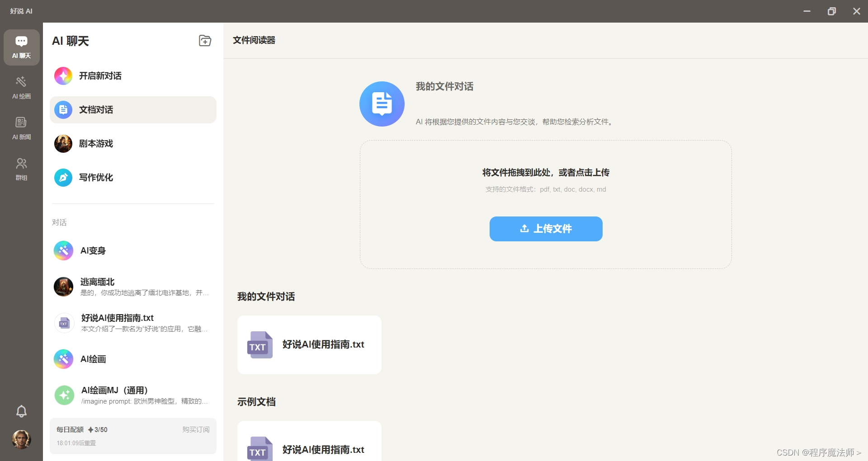Click supported file formats hint text
The image size is (868, 461).
546,189
